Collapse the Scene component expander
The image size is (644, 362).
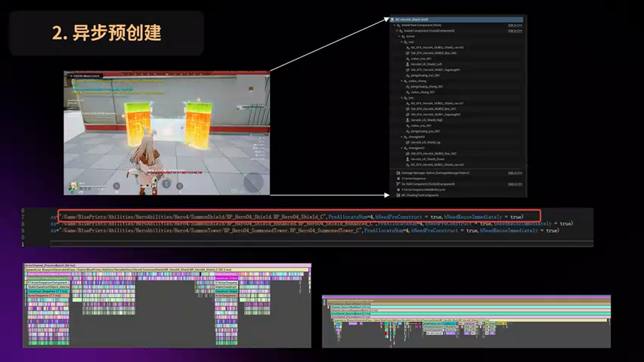(x=399, y=36)
